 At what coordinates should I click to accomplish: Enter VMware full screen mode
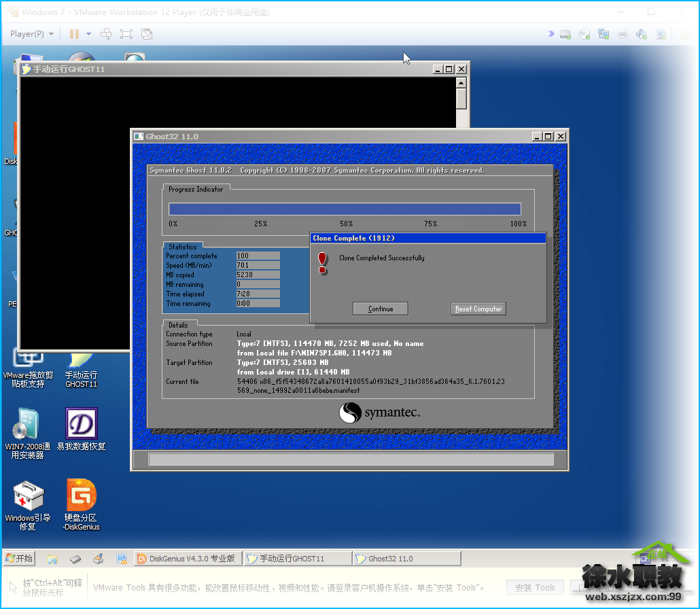point(126,34)
